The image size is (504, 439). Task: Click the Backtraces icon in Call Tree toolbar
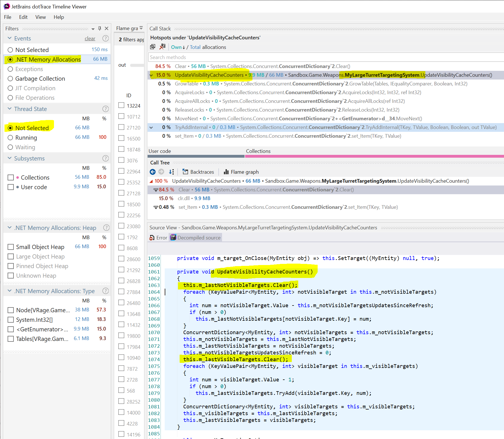(x=185, y=172)
